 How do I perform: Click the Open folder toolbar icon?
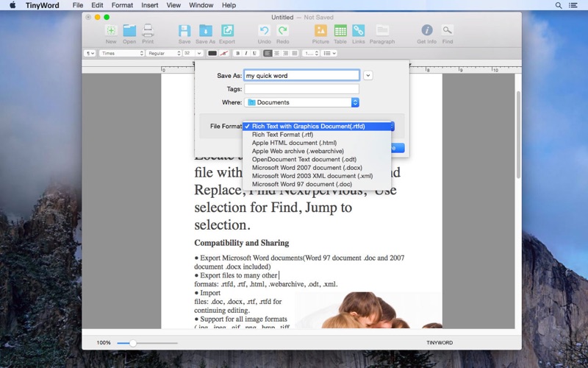click(129, 31)
